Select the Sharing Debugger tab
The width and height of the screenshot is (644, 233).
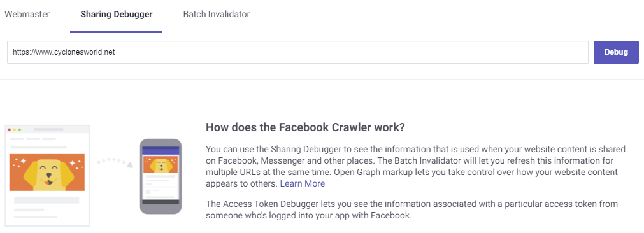point(116,15)
